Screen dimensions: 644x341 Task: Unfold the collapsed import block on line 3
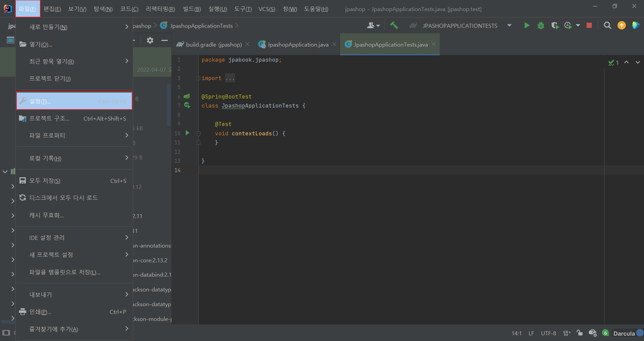(x=198, y=78)
